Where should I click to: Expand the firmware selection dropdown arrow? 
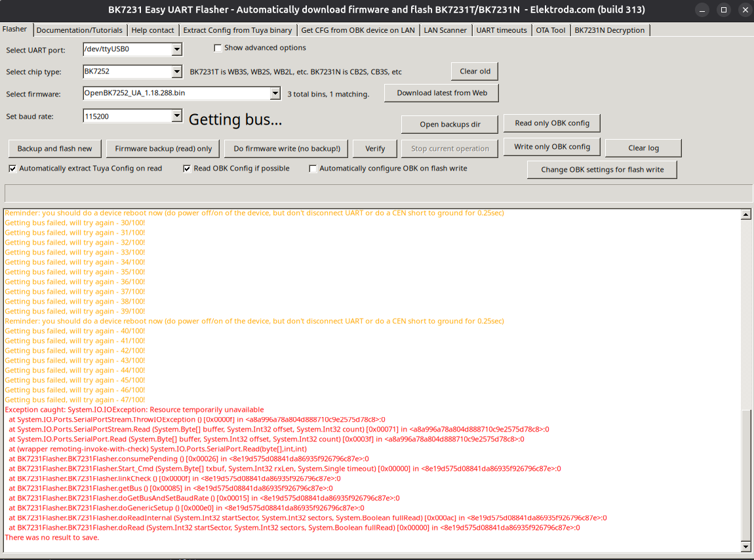pos(275,93)
